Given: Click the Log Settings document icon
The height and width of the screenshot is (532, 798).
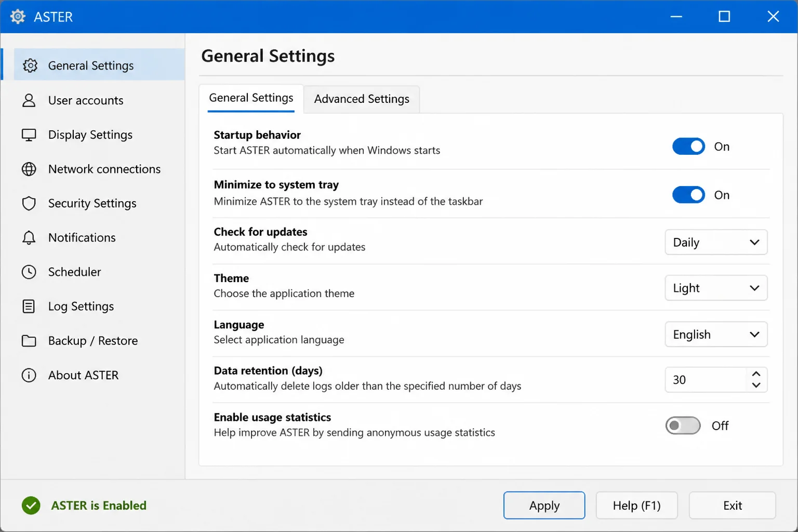Looking at the screenshot, I should tap(29, 307).
